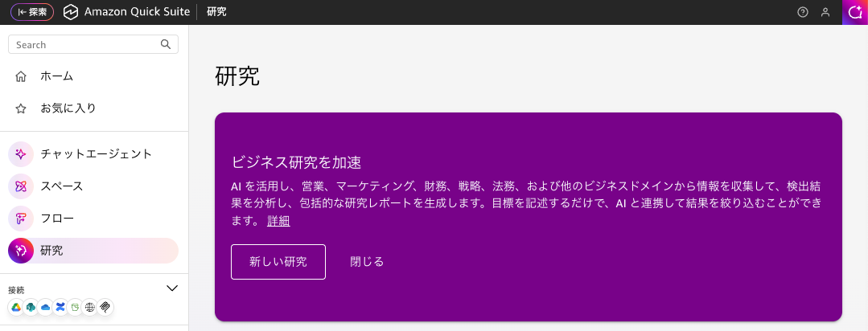The width and height of the screenshot is (868, 331).
Task: Open the Confluence connection icon
Action: point(61,307)
